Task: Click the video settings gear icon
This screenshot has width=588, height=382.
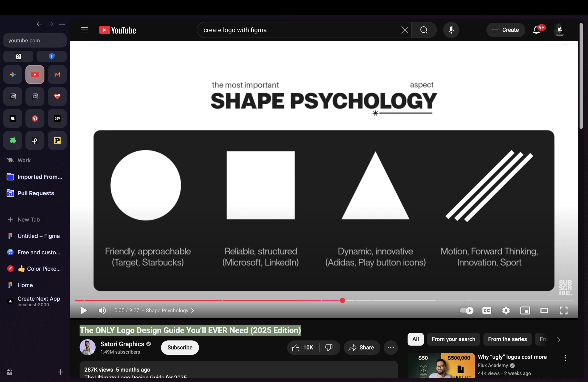Action: 506,310
